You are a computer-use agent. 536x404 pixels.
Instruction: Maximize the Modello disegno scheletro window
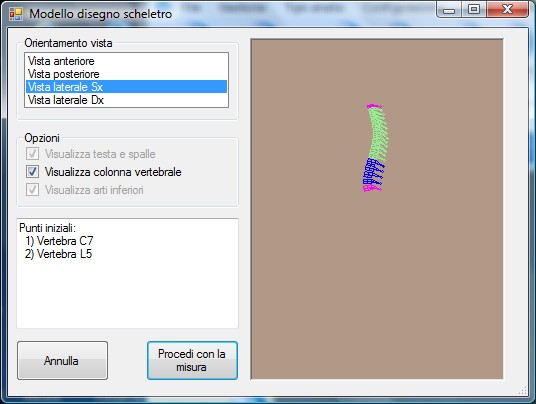coord(474,10)
